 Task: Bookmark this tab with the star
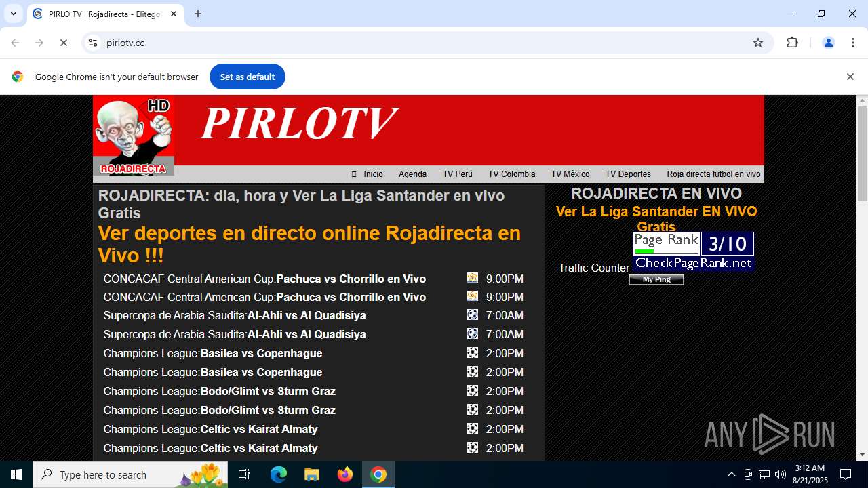point(758,43)
